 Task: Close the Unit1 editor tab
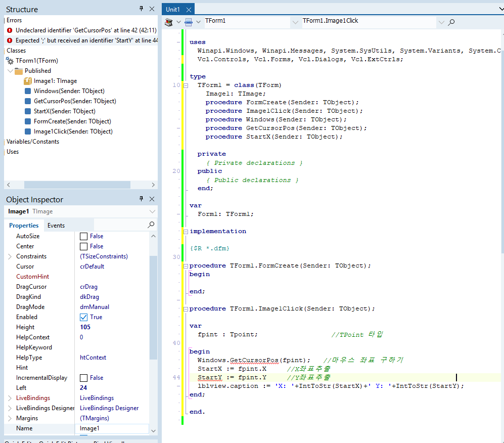tap(189, 10)
